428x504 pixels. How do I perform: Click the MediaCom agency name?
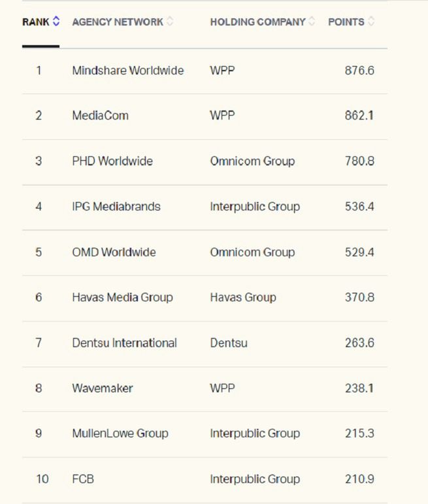coord(100,116)
